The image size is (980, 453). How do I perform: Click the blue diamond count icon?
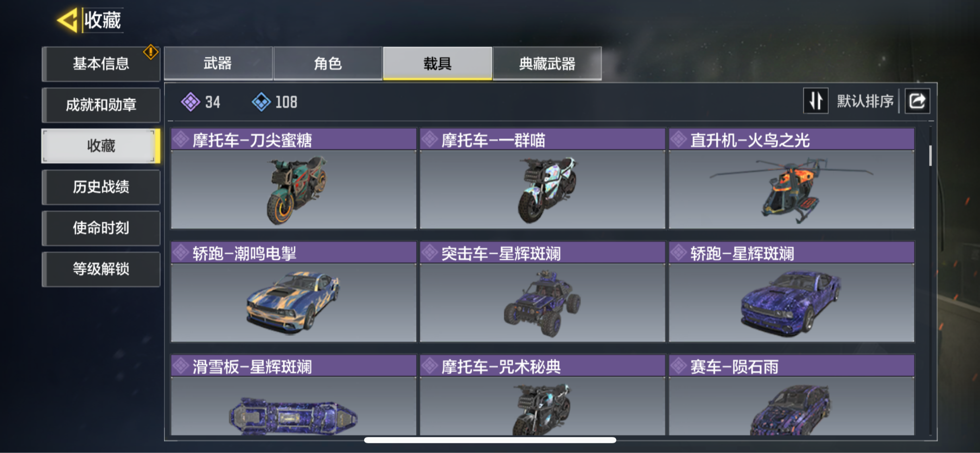(x=261, y=102)
